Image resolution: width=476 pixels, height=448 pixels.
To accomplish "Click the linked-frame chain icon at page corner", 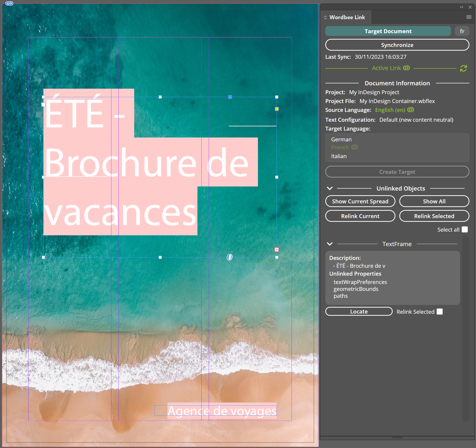I will tap(9, 3).
